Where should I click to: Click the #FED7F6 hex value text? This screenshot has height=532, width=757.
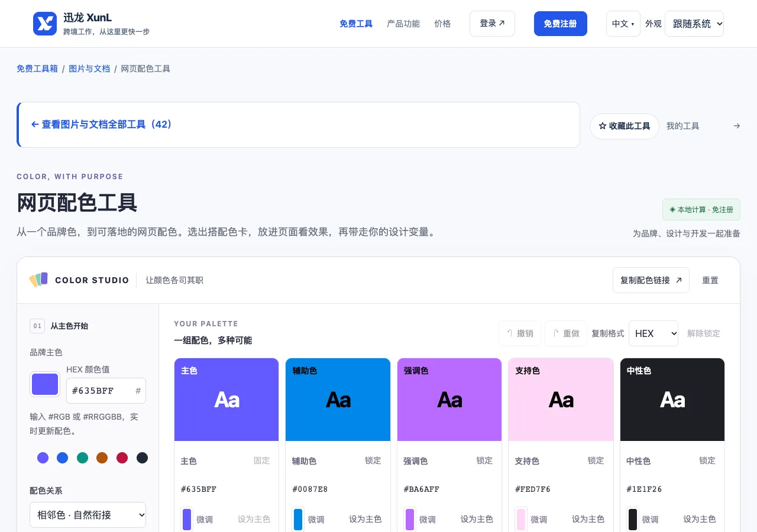click(533, 489)
